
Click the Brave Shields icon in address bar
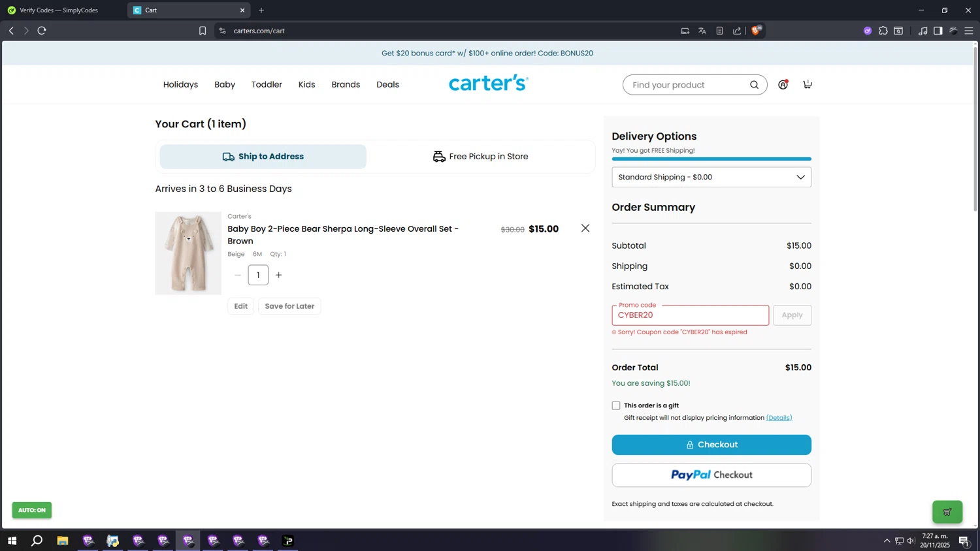click(x=757, y=30)
